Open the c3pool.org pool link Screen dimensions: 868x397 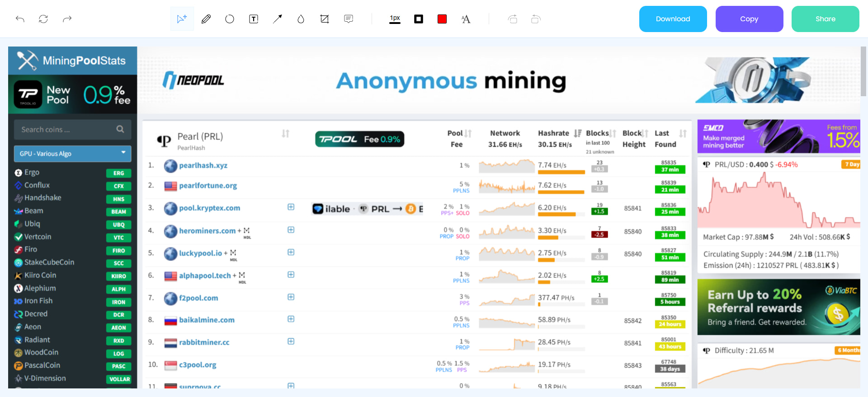[198, 365]
